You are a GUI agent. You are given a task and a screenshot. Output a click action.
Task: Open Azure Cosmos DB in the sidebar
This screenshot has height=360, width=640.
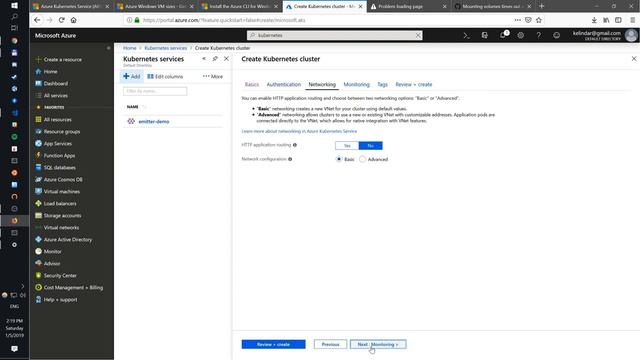(63, 180)
